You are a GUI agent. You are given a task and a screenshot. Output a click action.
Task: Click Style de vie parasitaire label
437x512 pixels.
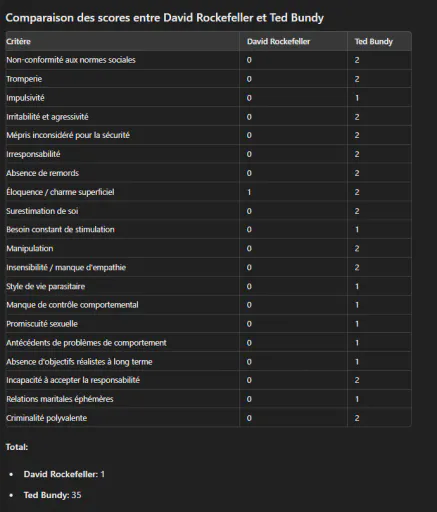tap(46, 286)
